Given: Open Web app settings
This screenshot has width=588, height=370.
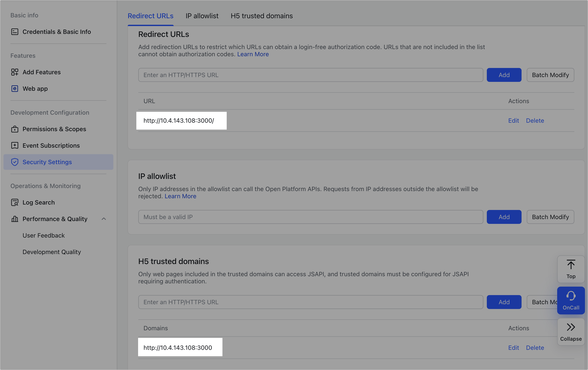Looking at the screenshot, I should pos(35,88).
